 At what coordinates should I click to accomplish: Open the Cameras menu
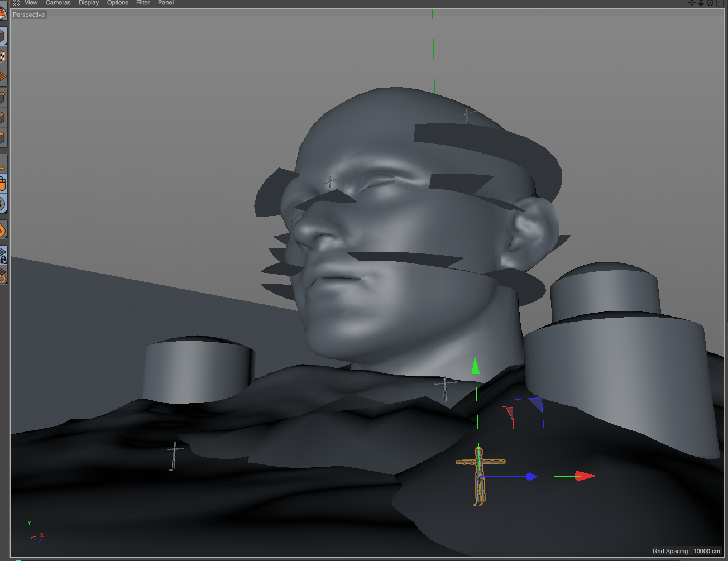tap(58, 3)
